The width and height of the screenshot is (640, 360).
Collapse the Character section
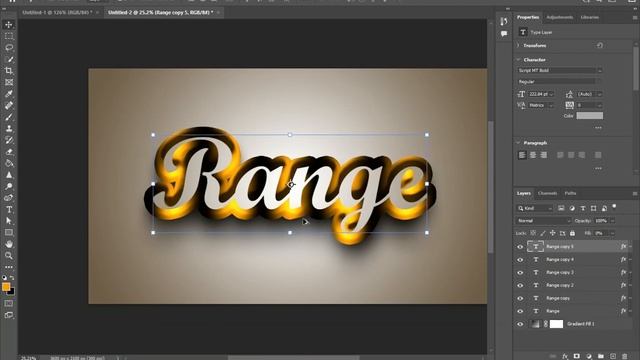[518, 60]
